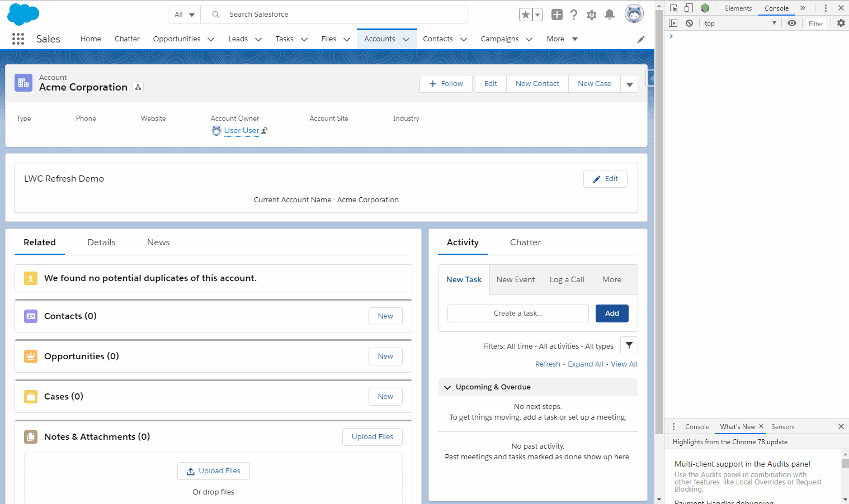Image resolution: width=849 pixels, height=504 pixels.
Task: Click Edit in the LWC Refresh Demo card
Action: click(x=605, y=179)
